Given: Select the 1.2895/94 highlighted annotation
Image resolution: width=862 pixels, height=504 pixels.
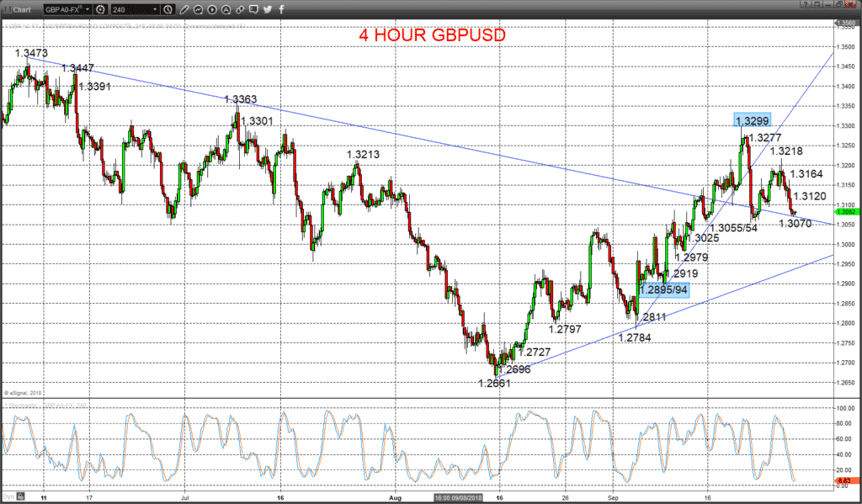Looking at the screenshot, I should coord(664,289).
